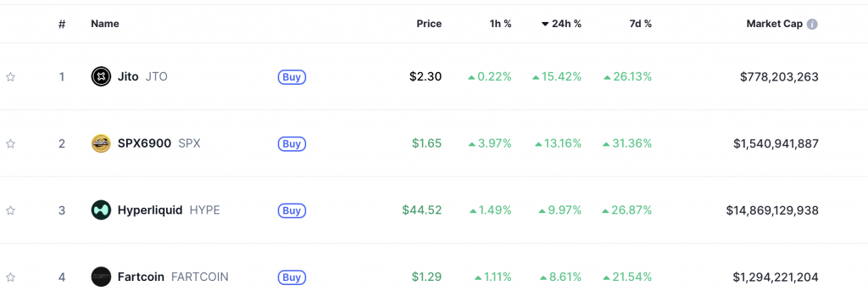Click the Hyperliquid coin logo icon

101,210
